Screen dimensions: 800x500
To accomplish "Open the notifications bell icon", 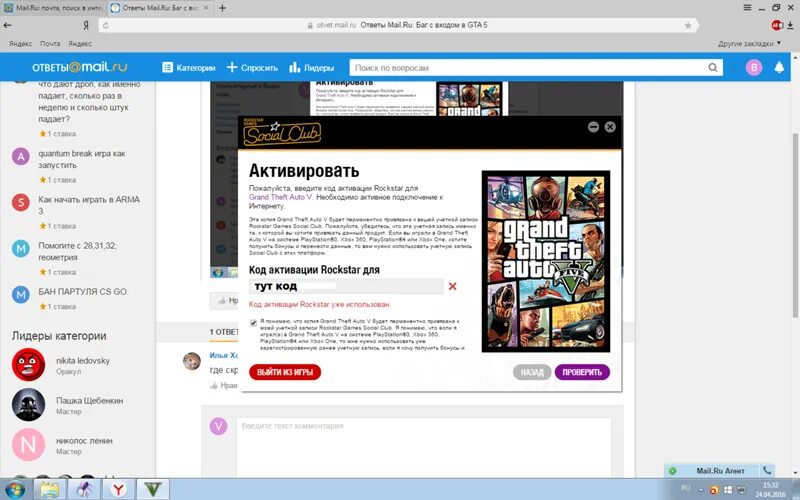I will 779,67.
